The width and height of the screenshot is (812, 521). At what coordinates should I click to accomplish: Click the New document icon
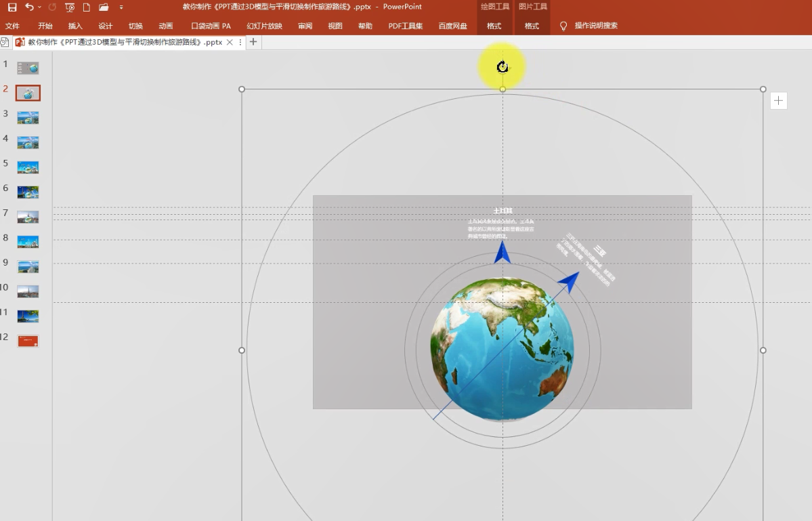click(x=87, y=7)
